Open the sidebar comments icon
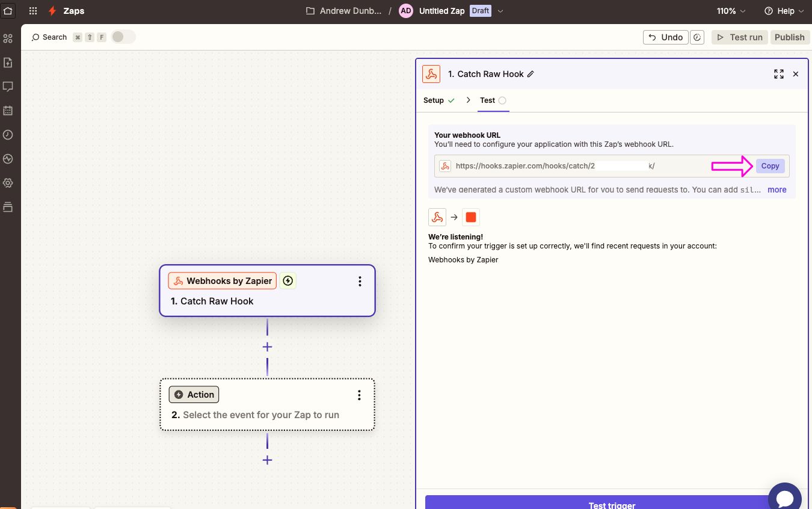Viewport: 812px width, 509px height. click(8, 87)
